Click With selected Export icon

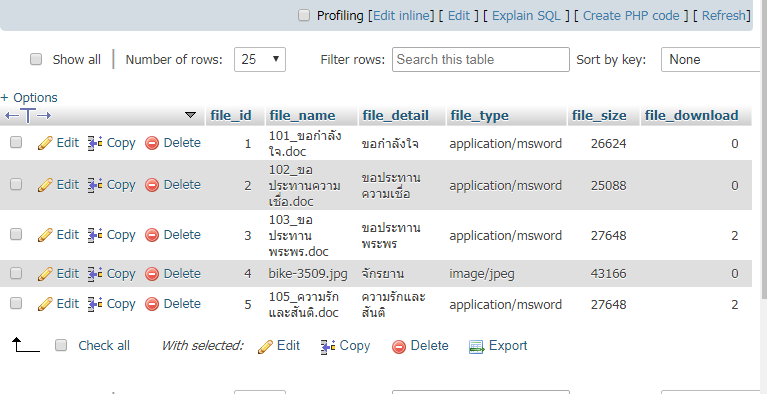pyautogui.click(x=477, y=347)
